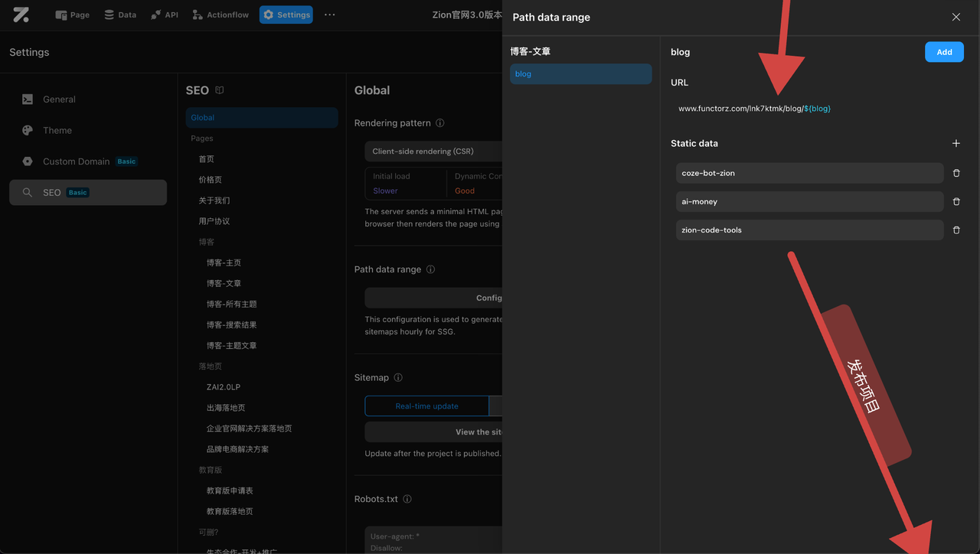980x554 pixels.
Task: Click the ai-money field
Action: pyautogui.click(x=809, y=201)
